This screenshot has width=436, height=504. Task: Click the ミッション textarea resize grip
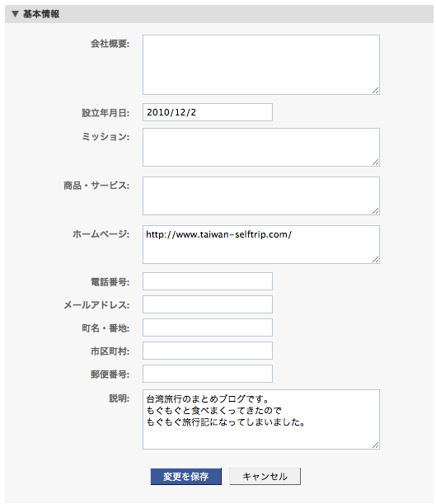tap(375, 163)
